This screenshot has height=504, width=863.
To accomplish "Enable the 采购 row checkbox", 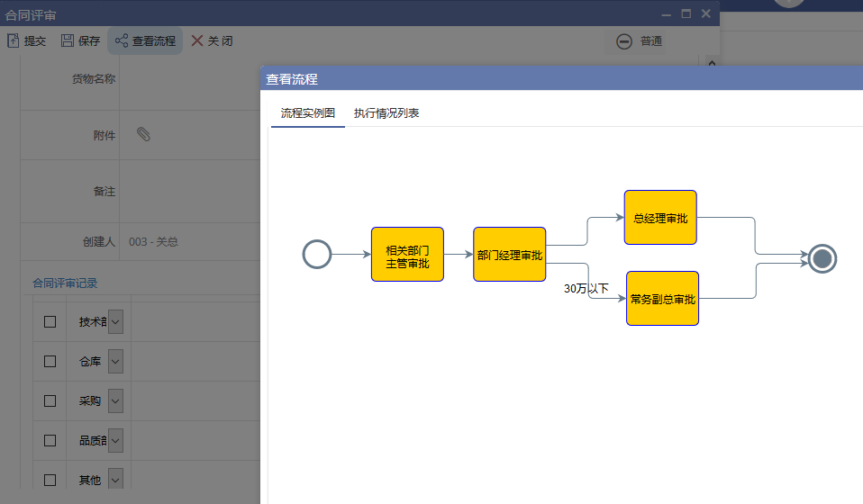I will 50,401.
